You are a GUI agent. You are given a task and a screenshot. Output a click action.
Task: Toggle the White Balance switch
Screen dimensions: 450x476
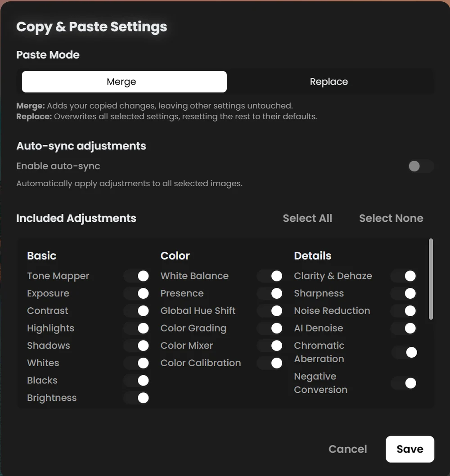(270, 276)
